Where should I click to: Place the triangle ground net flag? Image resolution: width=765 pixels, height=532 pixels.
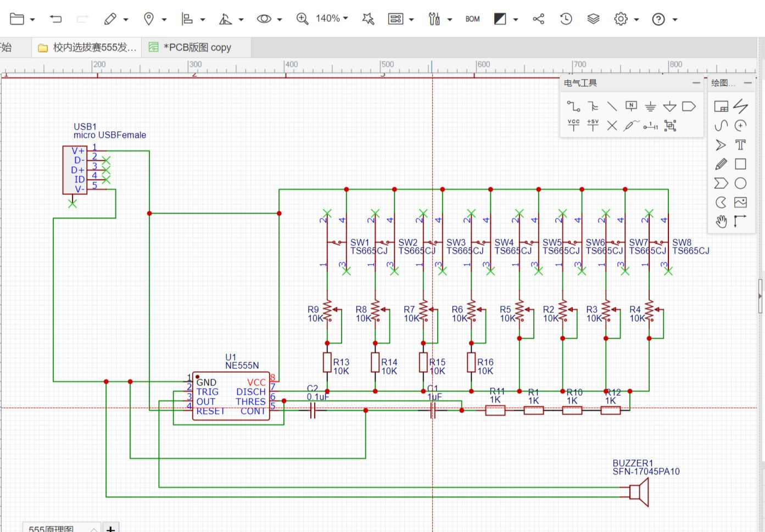[669, 106]
